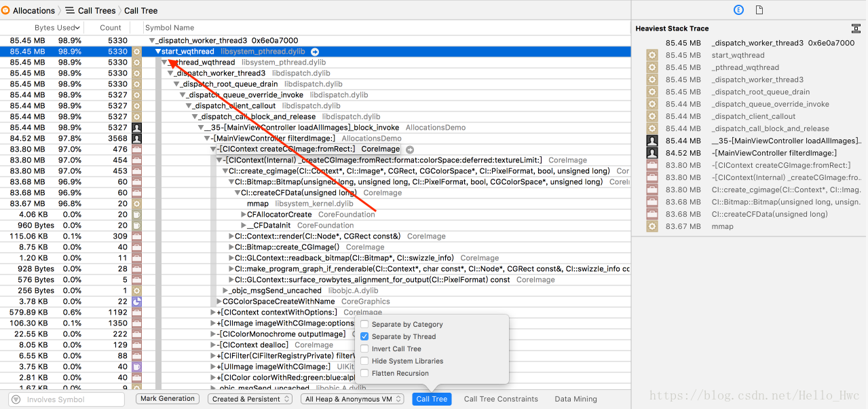The image size is (868, 409).
Task: Click person icon of loadAllImages in Heaviest Stack Trace
Action: [652, 141]
